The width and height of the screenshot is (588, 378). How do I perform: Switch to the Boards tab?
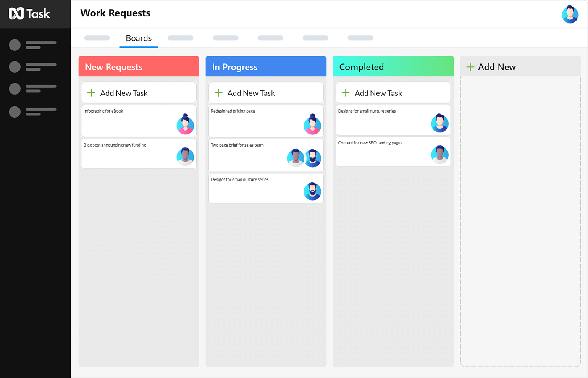[139, 38]
